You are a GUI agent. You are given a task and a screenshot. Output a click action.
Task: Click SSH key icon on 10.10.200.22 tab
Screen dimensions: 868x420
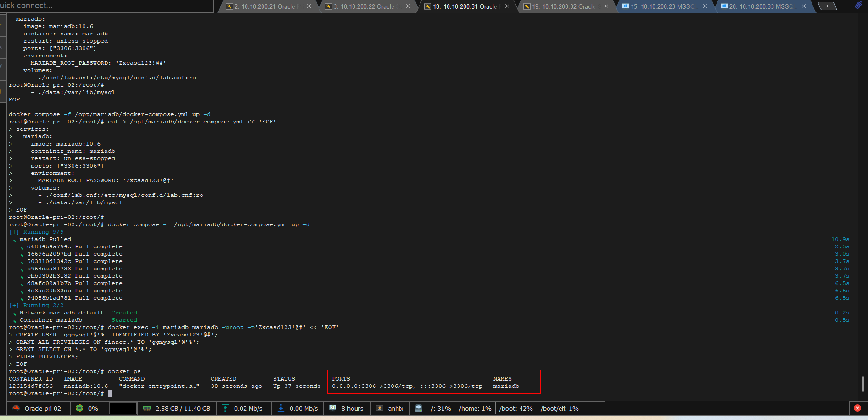pos(329,6)
